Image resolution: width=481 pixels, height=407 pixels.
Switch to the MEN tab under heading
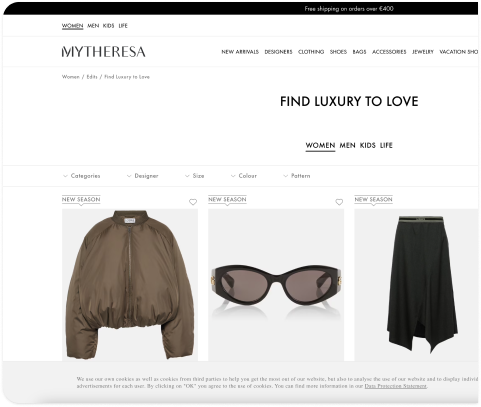347,145
